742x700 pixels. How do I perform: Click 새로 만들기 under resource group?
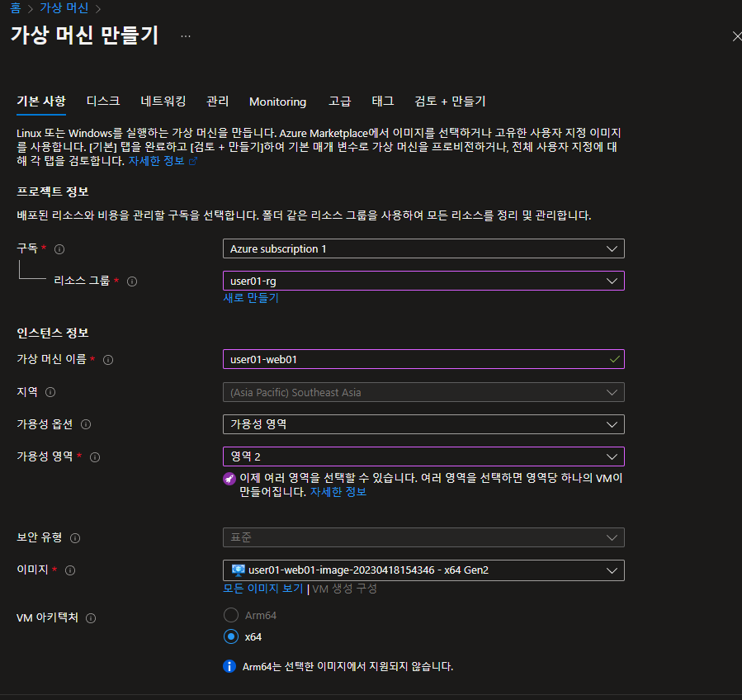[251, 298]
